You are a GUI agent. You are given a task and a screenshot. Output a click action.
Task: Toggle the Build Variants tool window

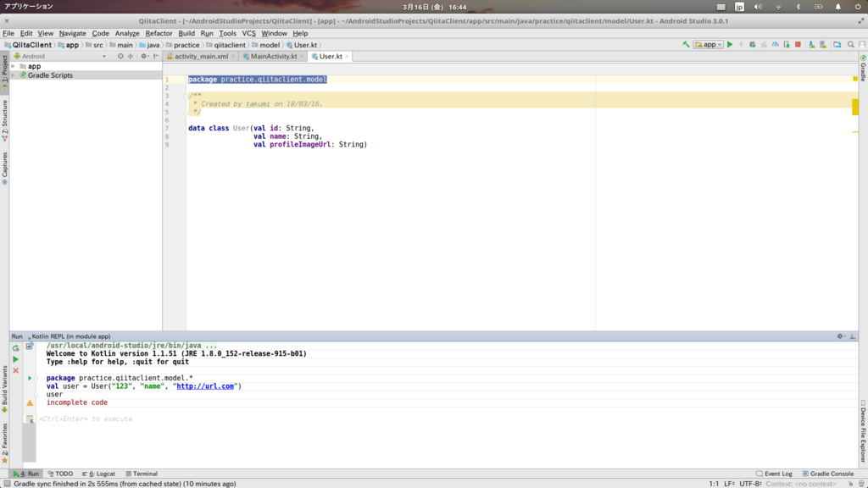point(4,389)
